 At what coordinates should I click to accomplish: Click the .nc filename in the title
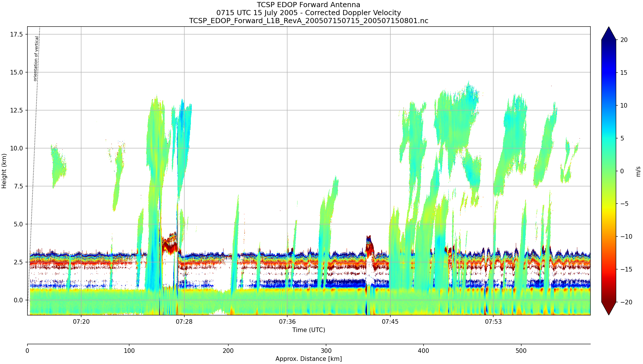point(309,21)
